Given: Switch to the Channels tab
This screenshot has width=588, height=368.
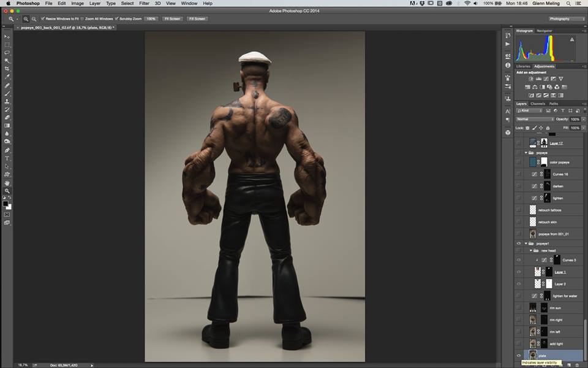Looking at the screenshot, I should [x=538, y=104].
